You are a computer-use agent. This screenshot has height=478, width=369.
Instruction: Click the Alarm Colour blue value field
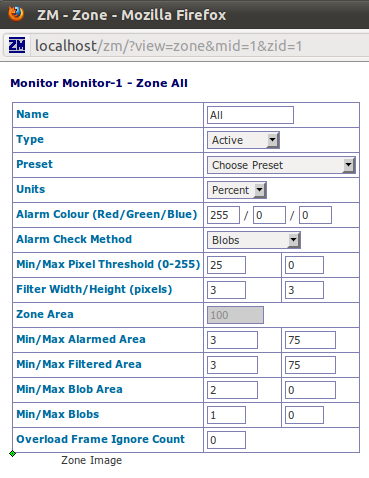click(x=315, y=215)
